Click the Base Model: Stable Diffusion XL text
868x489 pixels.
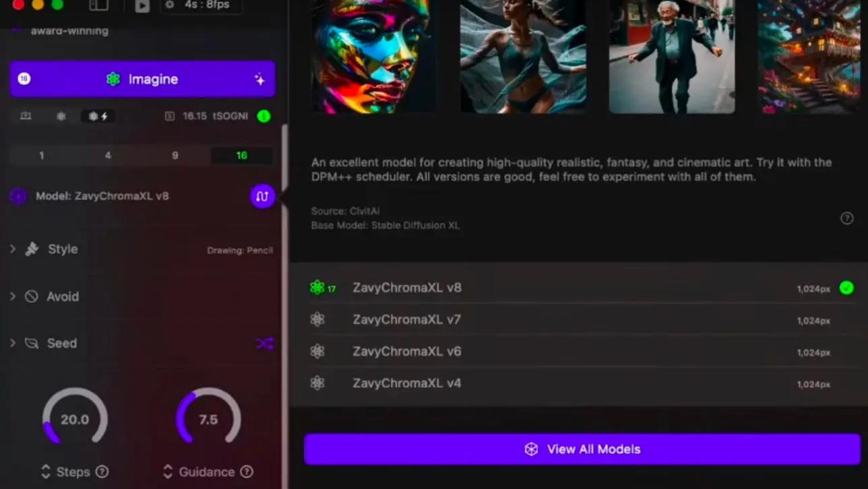point(385,226)
